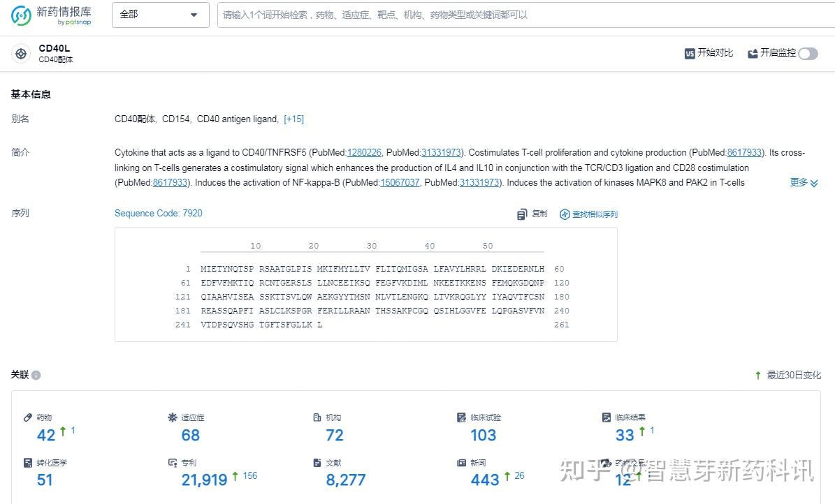Open the 全部 search category dropdown
This screenshot has height=504, width=835.
pos(160,15)
